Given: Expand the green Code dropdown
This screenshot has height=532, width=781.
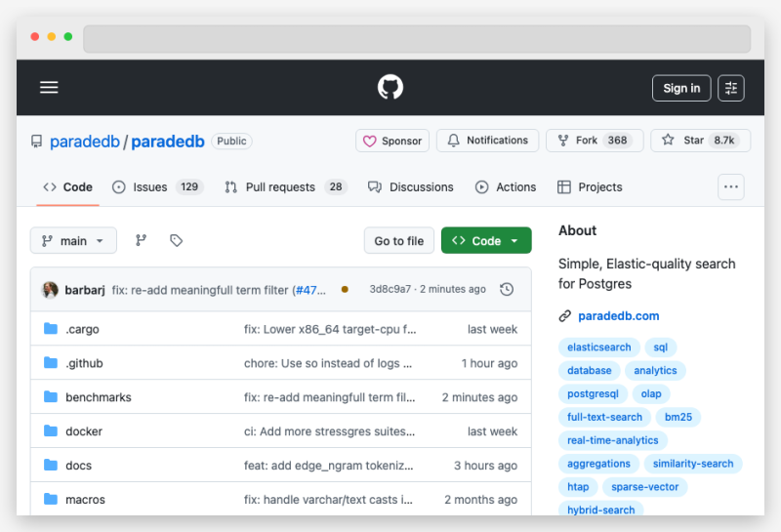Looking at the screenshot, I should point(486,240).
